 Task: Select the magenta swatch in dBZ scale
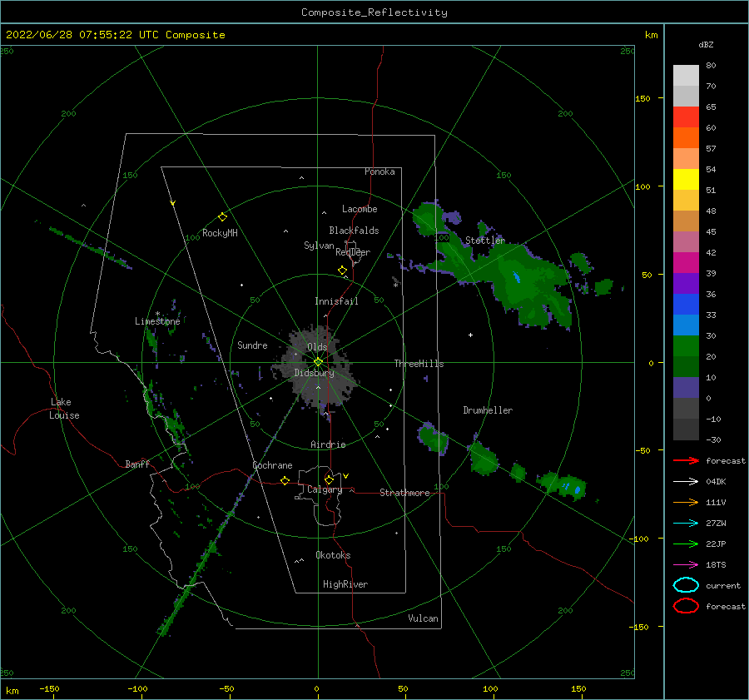tap(686, 263)
